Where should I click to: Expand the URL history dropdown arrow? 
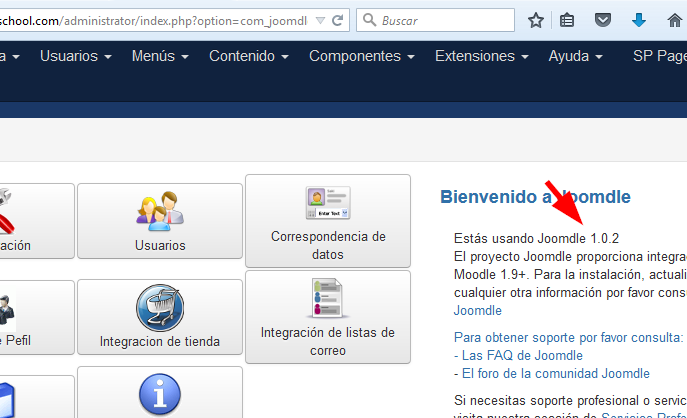click(x=319, y=20)
